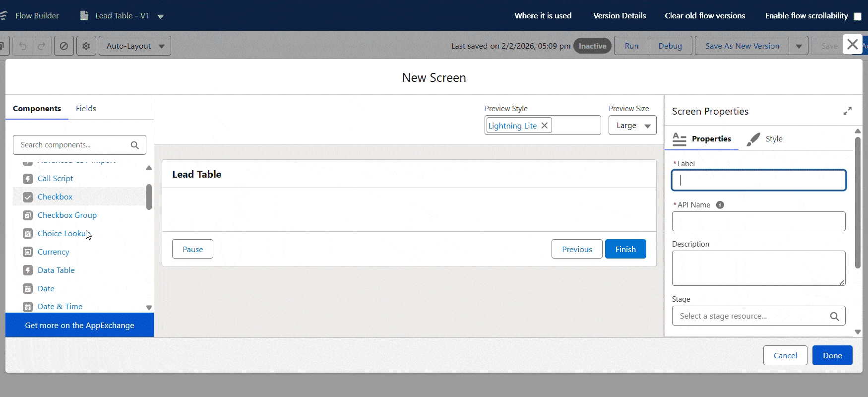Open the Preview Size dropdown

[x=632, y=126]
